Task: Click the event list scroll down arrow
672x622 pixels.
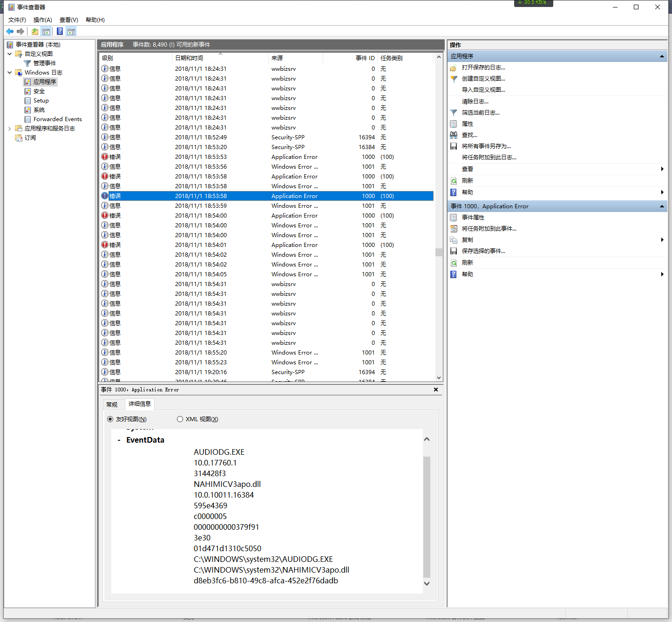Action: pos(439,378)
